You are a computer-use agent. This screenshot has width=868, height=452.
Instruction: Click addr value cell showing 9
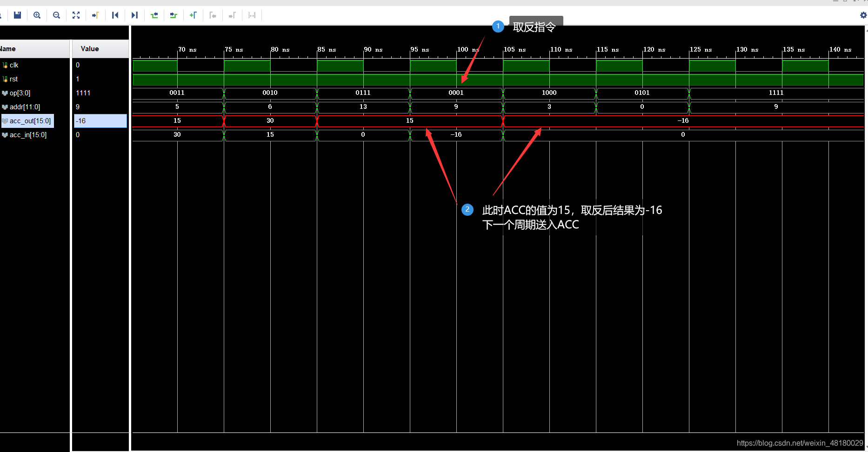tap(100, 107)
